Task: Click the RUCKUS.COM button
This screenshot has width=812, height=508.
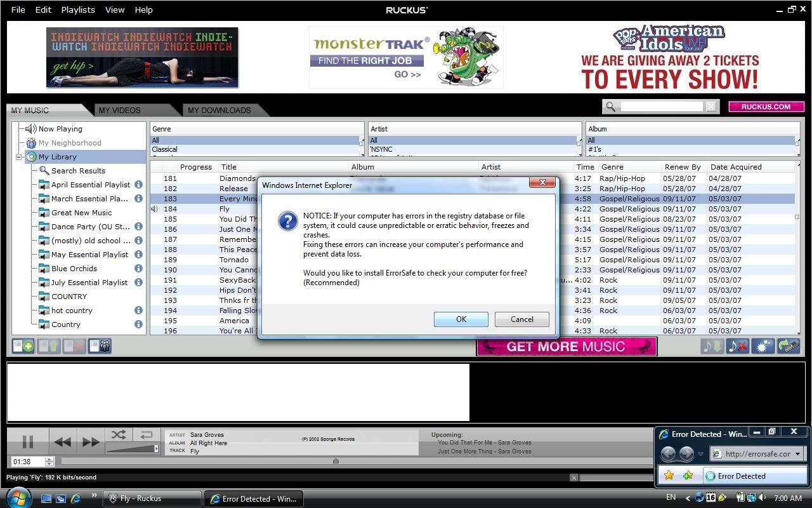Action: pos(766,107)
